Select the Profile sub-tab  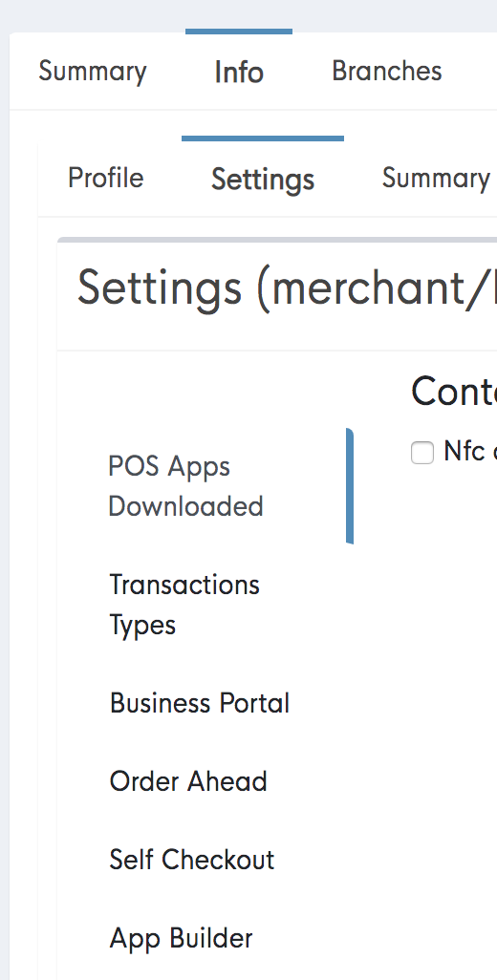106,178
